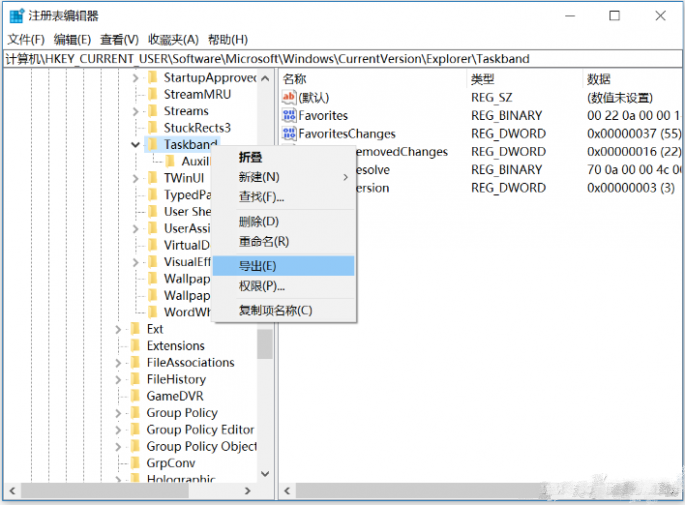Expand the FileAssociations tree node
685x505 pixels.
[x=118, y=362]
